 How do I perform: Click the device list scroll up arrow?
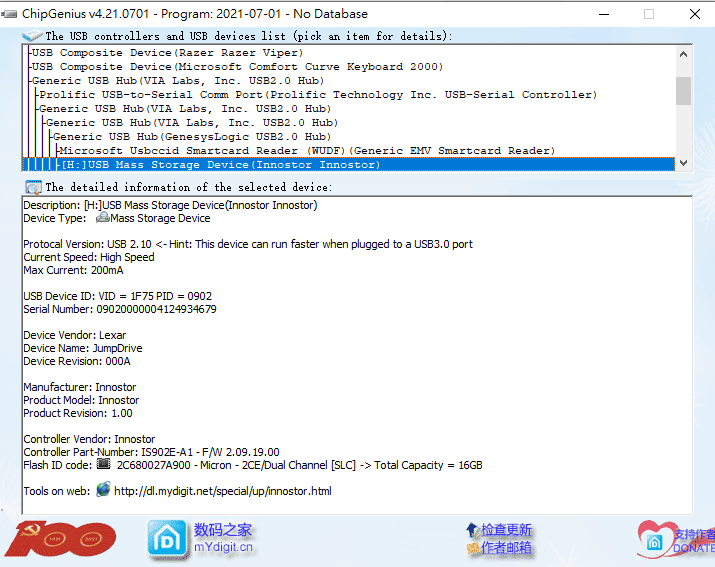[683, 54]
